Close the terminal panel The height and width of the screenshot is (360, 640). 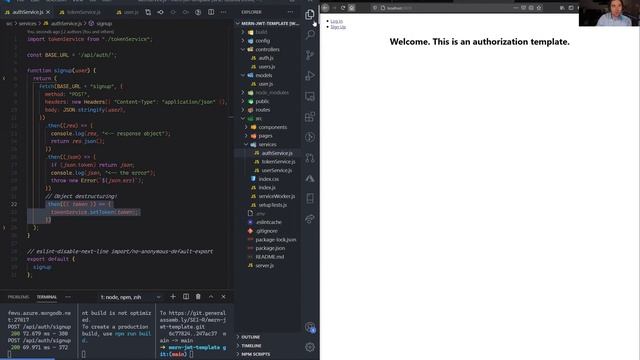(x=223, y=297)
